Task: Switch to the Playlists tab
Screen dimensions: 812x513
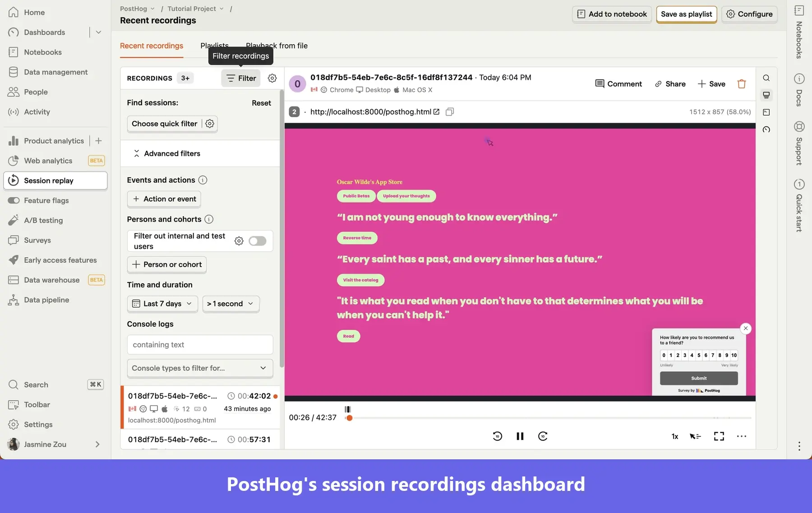Action: pyautogui.click(x=214, y=45)
